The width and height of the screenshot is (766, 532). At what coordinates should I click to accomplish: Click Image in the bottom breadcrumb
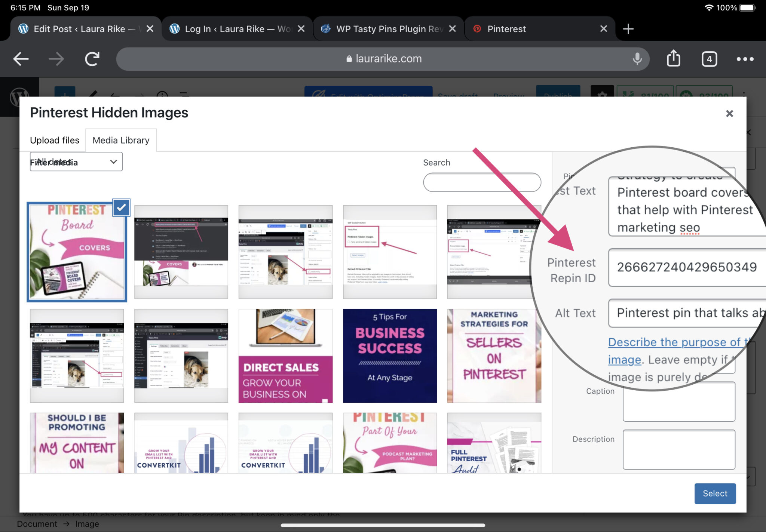tap(87, 524)
